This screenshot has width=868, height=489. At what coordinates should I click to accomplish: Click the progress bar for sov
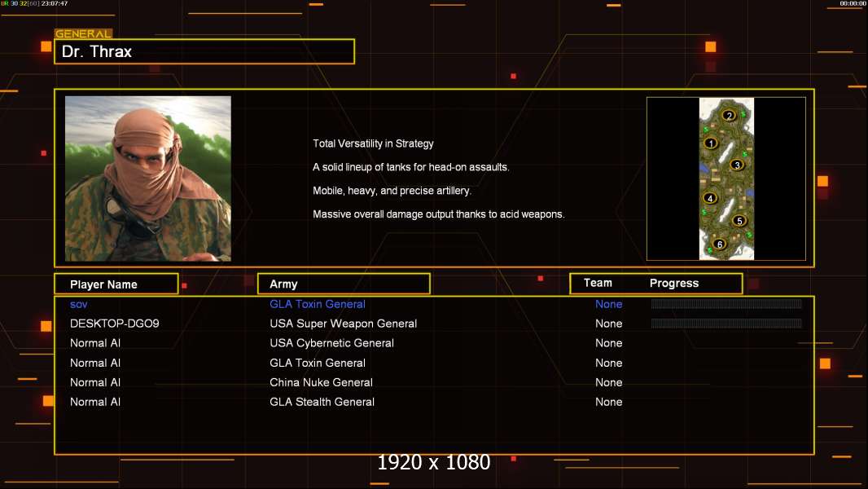(726, 303)
